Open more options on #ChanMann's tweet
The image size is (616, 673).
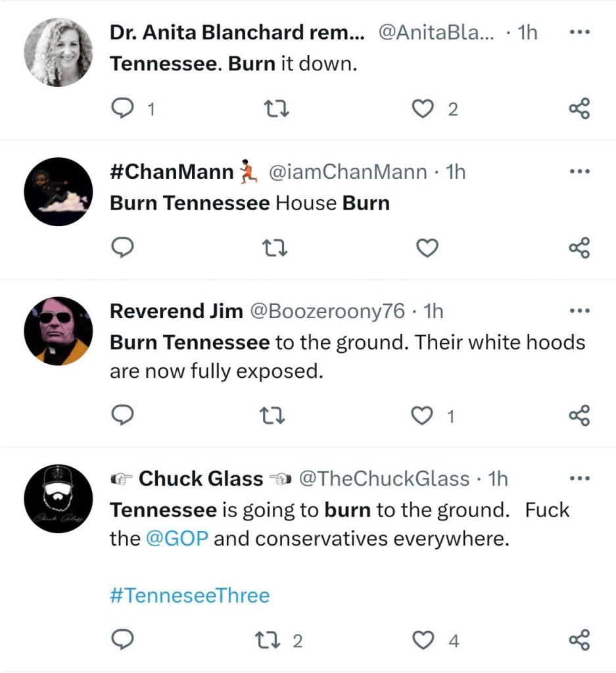coord(579,172)
